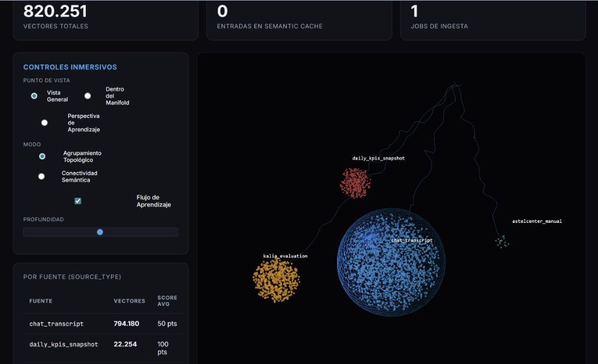The height and width of the screenshot is (364, 598).
Task: Click the SCORE AVG column header
Action: pyautogui.click(x=167, y=301)
